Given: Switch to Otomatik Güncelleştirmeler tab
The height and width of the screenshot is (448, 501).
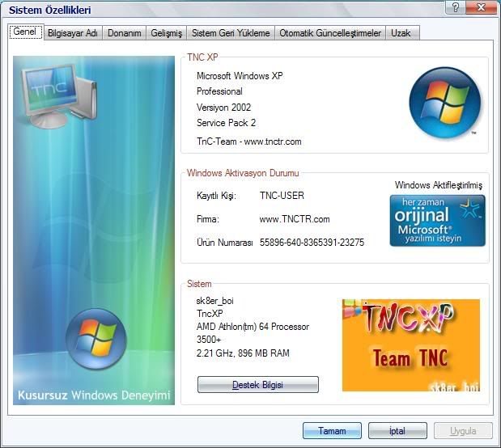Looking at the screenshot, I should pos(330,33).
